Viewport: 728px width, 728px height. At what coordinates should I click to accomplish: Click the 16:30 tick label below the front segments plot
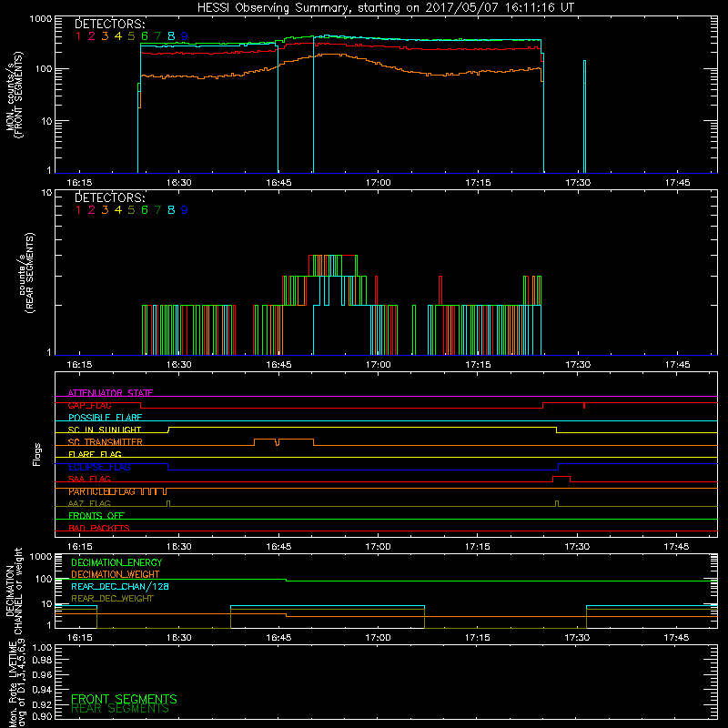[x=178, y=183]
